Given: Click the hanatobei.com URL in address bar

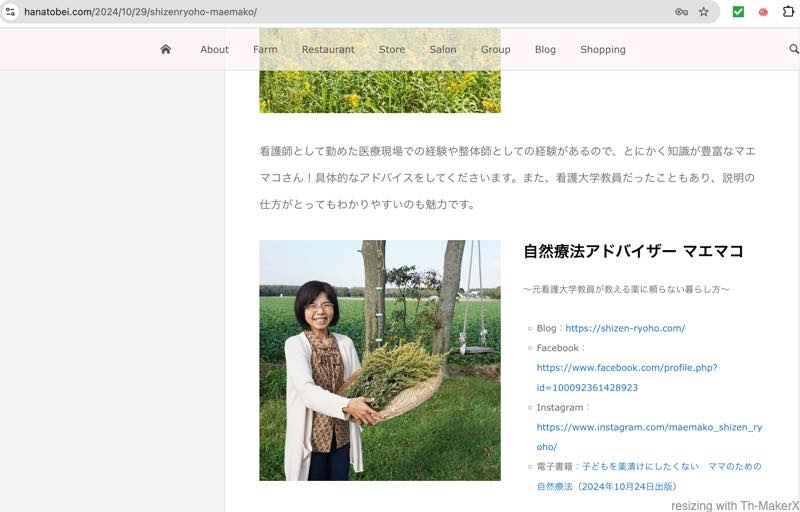Looking at the screenshot, I should point(140,12).
